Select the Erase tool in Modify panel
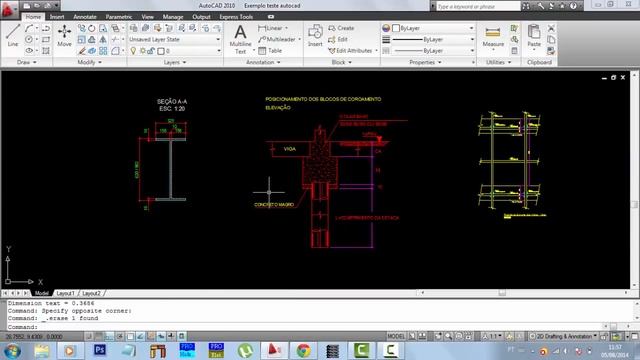This screenshot has height=360, width=640. 82,51
